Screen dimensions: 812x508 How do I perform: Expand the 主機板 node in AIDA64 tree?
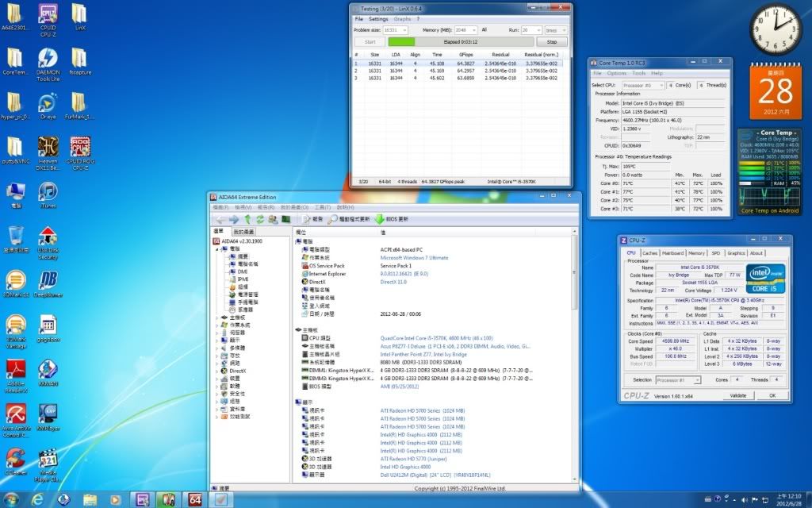[217, 317]
